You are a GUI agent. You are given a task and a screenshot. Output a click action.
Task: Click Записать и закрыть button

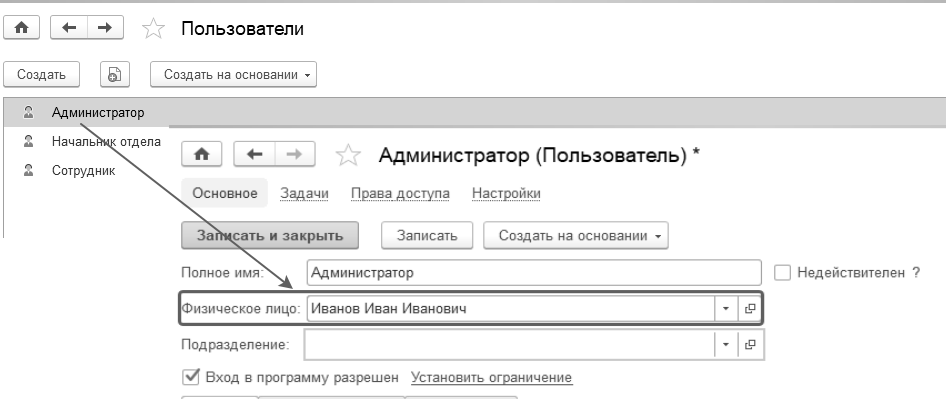click(270, 235)
